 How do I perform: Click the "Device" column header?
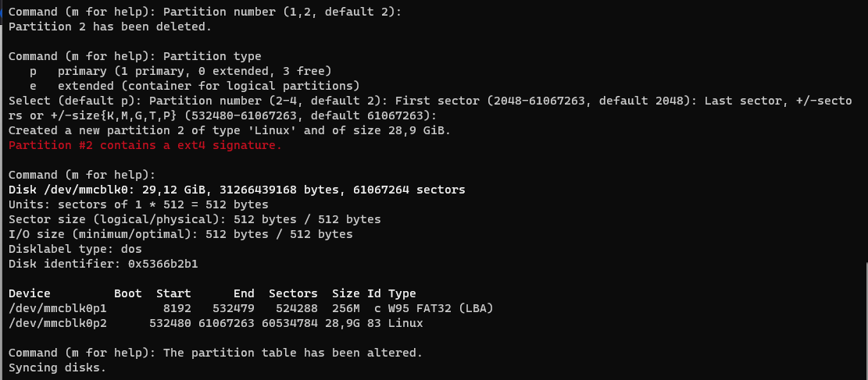click(30, 293)
